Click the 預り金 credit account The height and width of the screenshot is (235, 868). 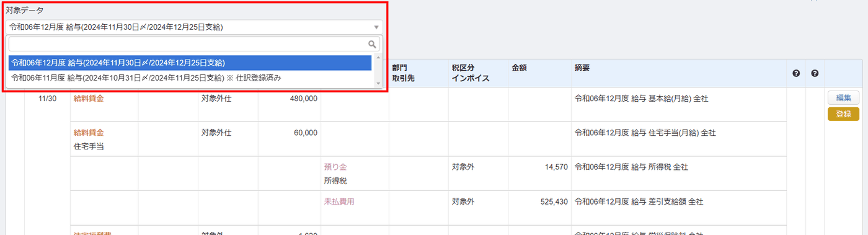tap(335, 167)
